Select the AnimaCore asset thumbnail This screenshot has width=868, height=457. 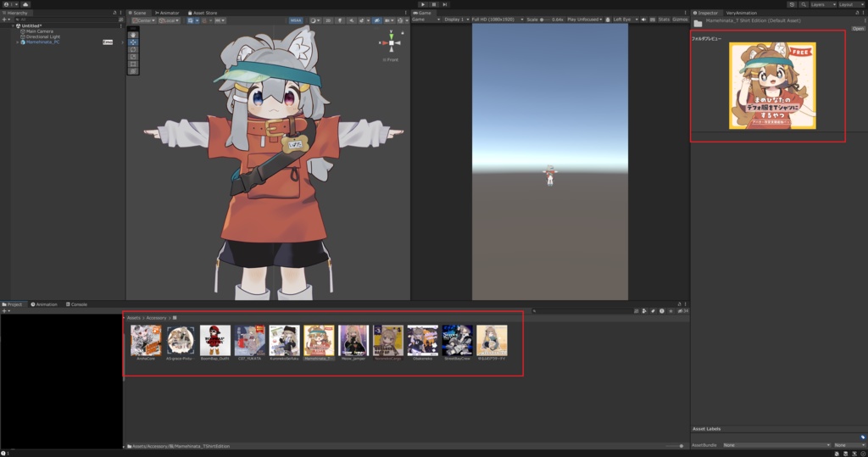pos(146,341)
